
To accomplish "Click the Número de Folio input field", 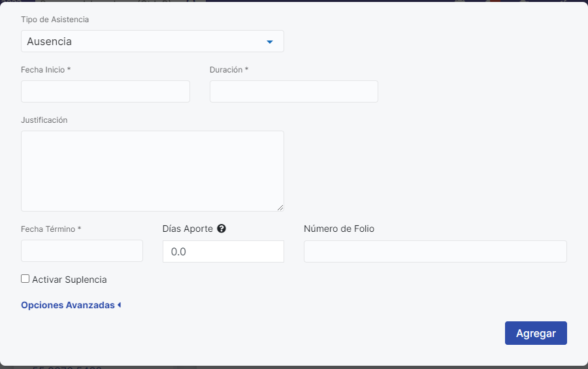I will (x=435, y=251).
